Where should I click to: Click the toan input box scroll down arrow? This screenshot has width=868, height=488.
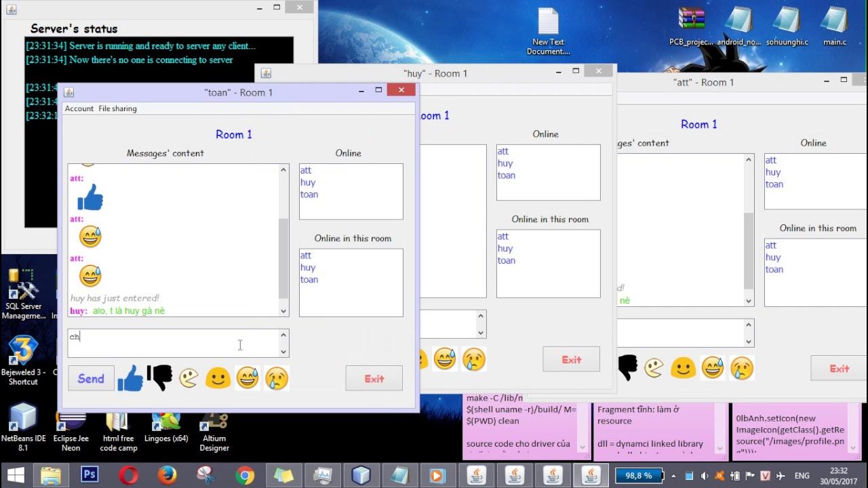[x=284, y=351]
